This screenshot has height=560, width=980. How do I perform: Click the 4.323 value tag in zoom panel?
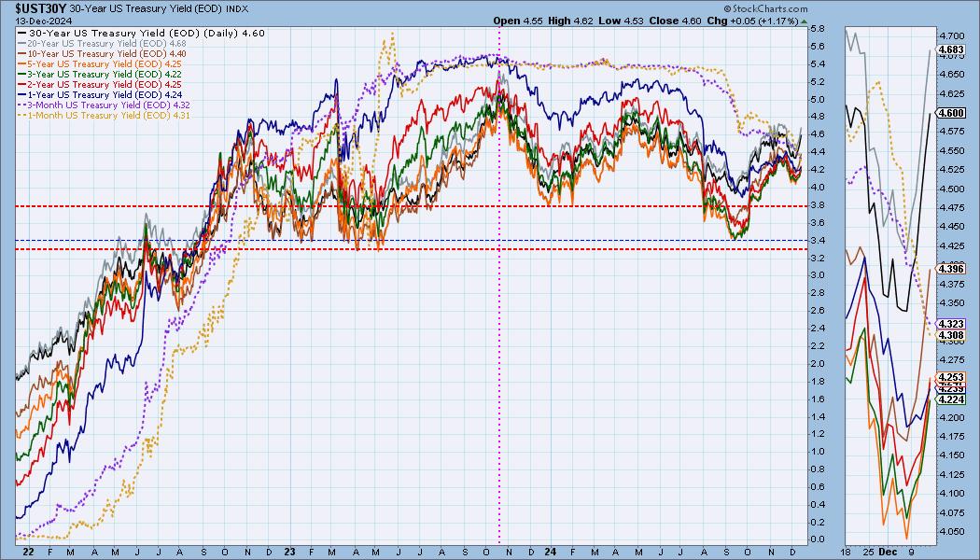(x=951, y=325)
